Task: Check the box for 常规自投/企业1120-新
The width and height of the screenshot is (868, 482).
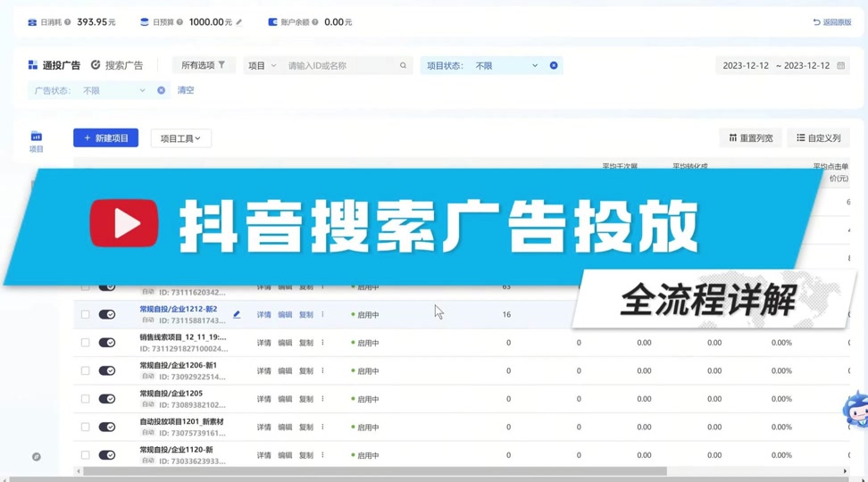Action: [85, 455]
